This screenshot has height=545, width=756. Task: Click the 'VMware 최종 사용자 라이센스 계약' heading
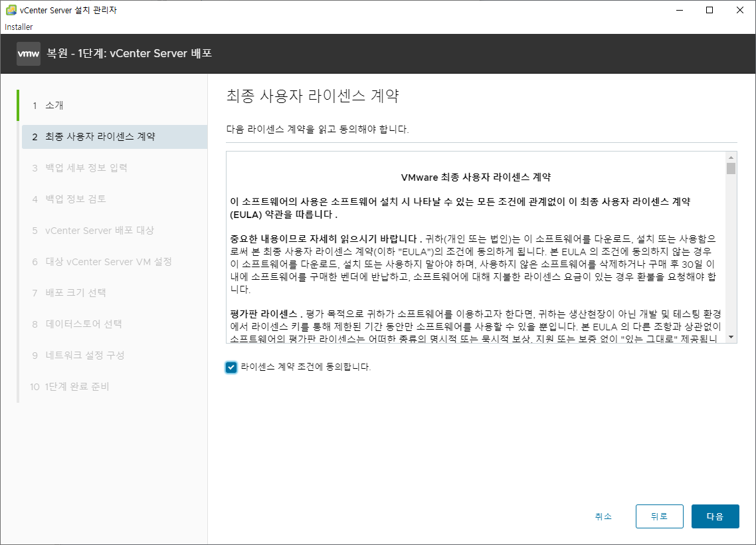tap(476, 177)
